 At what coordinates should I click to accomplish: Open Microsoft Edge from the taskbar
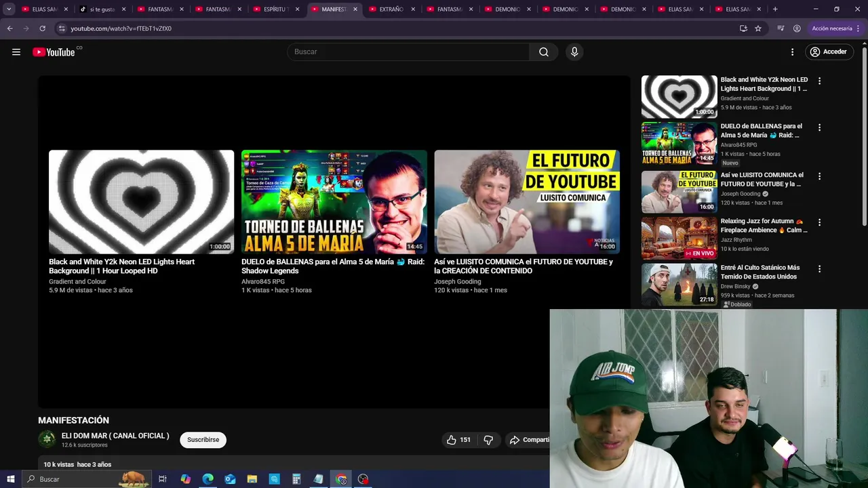pyautogui.click(x=208, y=479)
